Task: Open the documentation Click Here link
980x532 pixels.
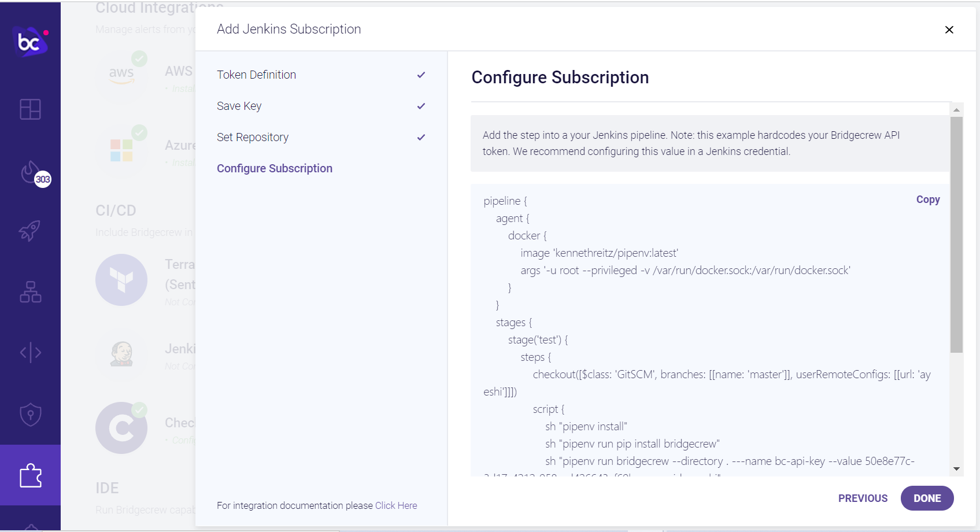Action: point(396,505)
